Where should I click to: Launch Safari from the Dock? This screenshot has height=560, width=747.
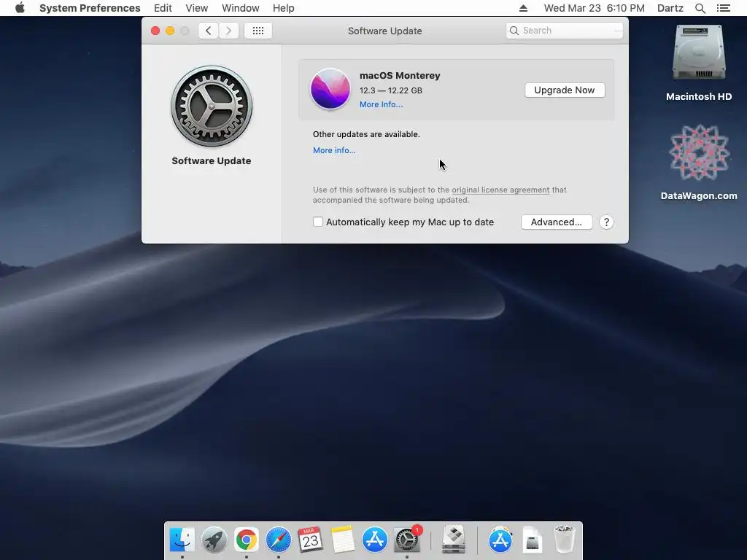pos(278,540)
